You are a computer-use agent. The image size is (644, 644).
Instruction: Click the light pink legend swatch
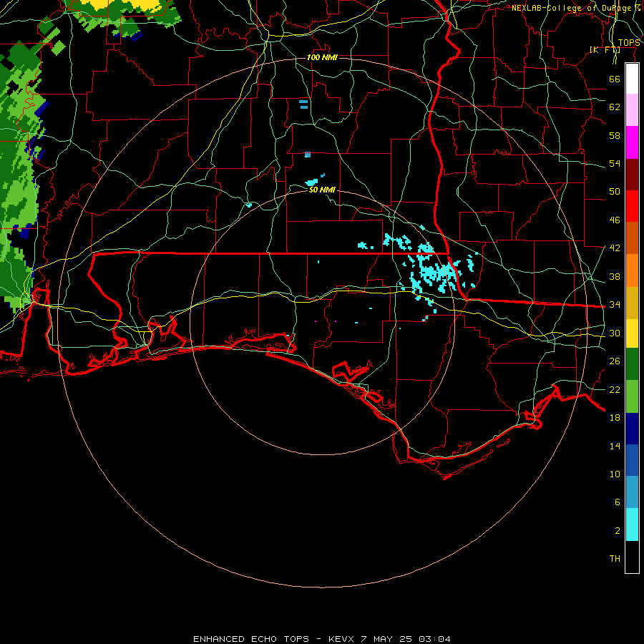coord(632,109)
